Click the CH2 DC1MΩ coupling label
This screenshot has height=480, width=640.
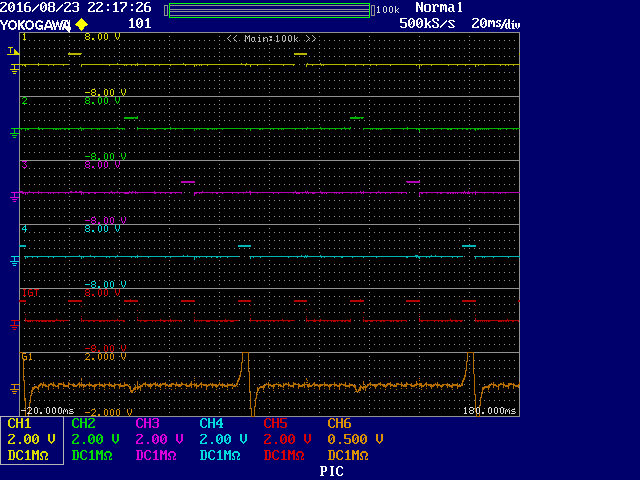92,456
